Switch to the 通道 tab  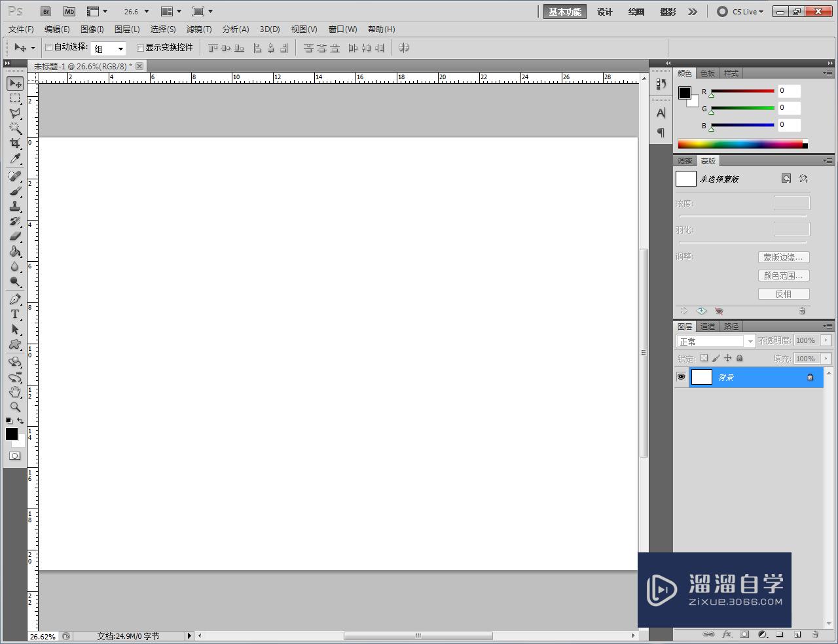[708, 327]
